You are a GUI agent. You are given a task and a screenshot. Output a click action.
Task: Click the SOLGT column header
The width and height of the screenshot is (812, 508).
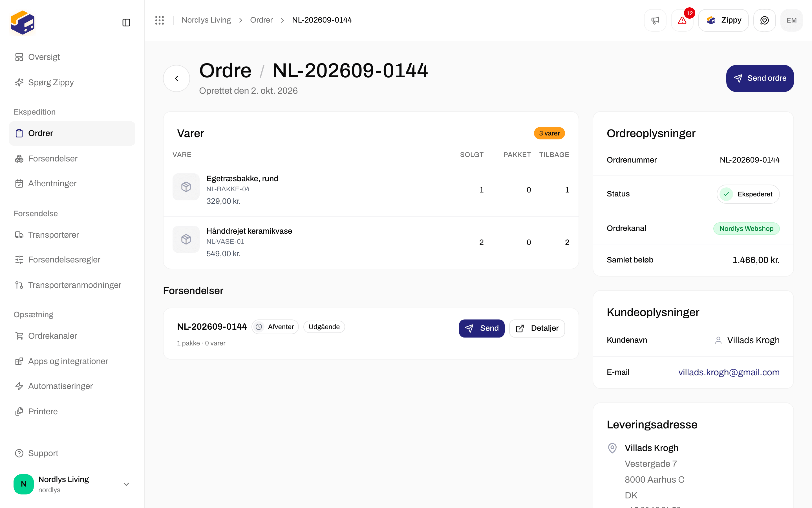[x=471, y=155]
